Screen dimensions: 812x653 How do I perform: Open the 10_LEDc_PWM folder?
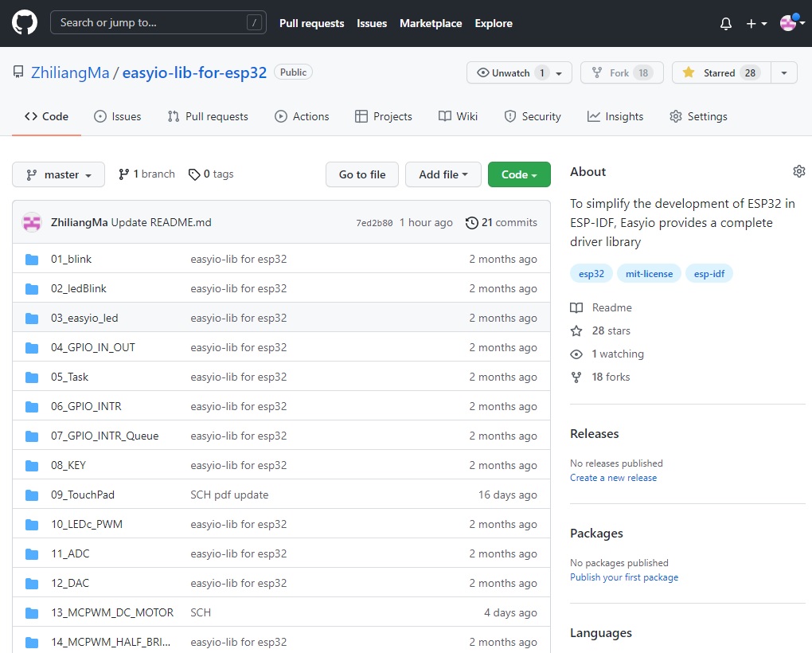coord(87,525)
